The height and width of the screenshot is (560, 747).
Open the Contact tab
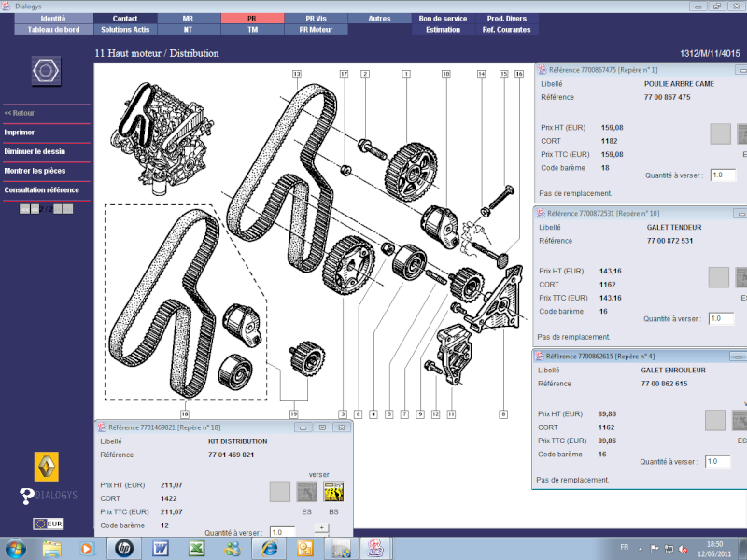click(x=125, y=19)
